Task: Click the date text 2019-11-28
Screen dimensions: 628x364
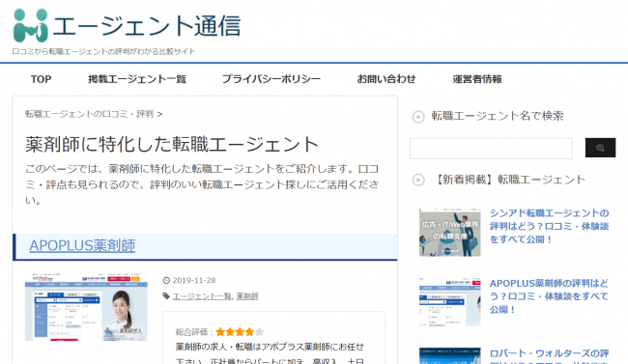Action: (194, 280)
